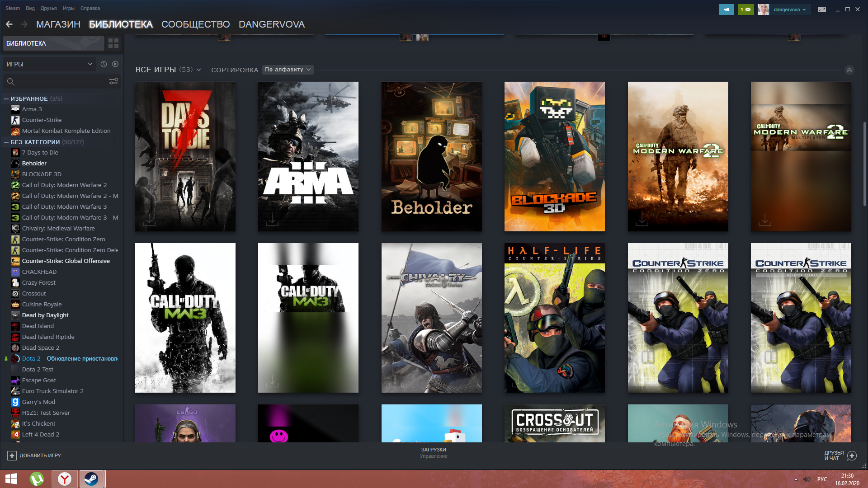Open the sort dropdown По алфавиту
The width and height of the screenshot is (868, 488).
[288, 70]
